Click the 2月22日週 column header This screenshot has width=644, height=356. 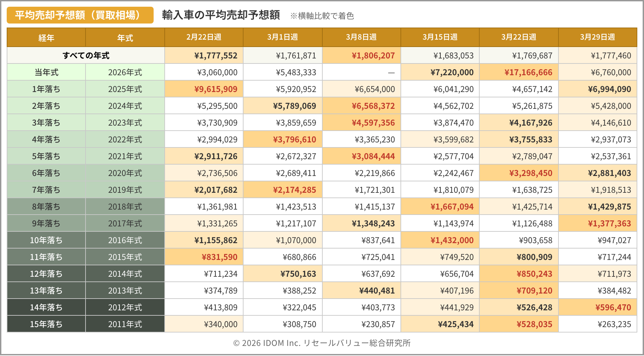click(x=204, y=37)
